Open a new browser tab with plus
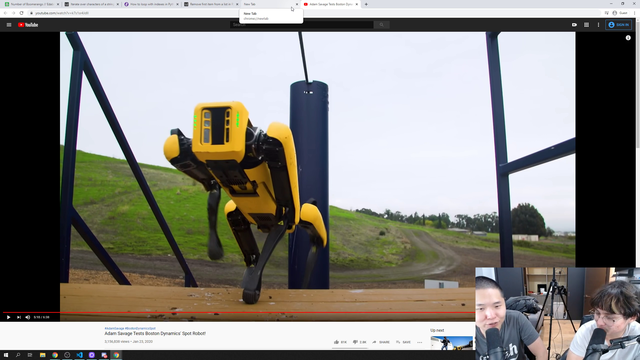This screenshot has width=640, height=360. click(366, 4)
